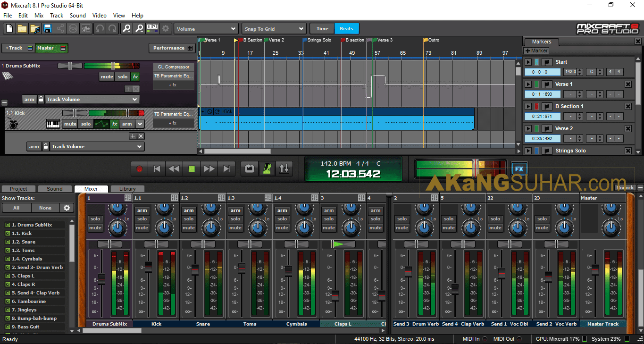Click the add sound file folder-with-note icon
Viewport: 644px width, 344px height.
tap(34, 29)
